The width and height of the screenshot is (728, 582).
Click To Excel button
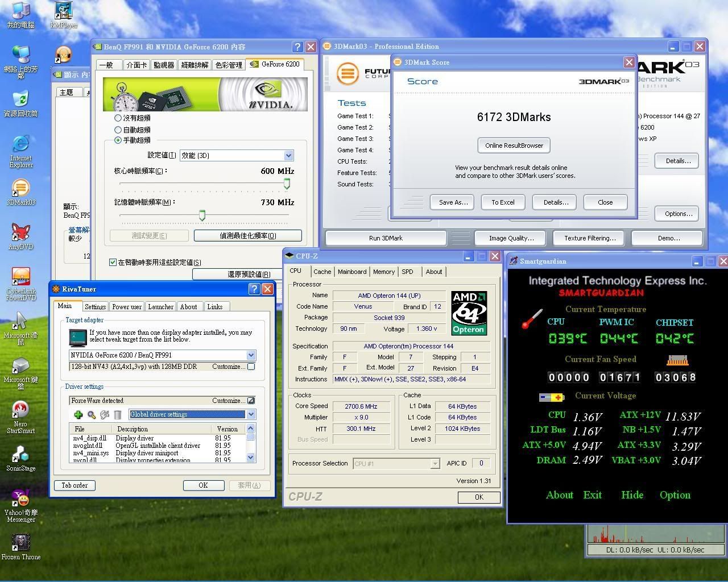(x=503, y=202)
